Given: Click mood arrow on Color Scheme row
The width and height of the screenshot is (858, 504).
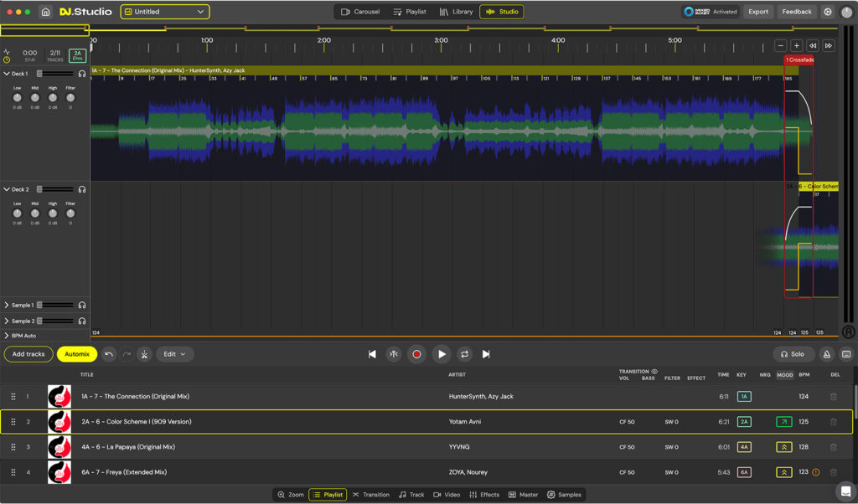Looking at the screenshot, I should (x=784, y=421).
